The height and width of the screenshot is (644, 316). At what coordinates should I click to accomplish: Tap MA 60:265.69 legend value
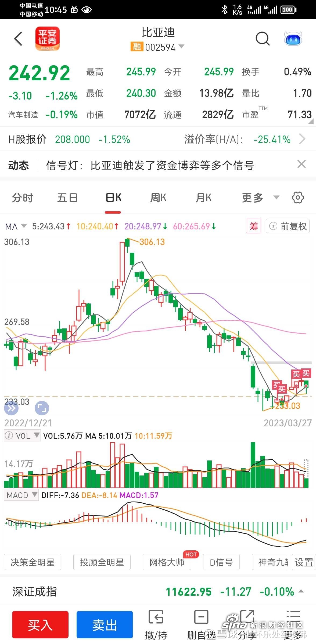tap(194, 226)
